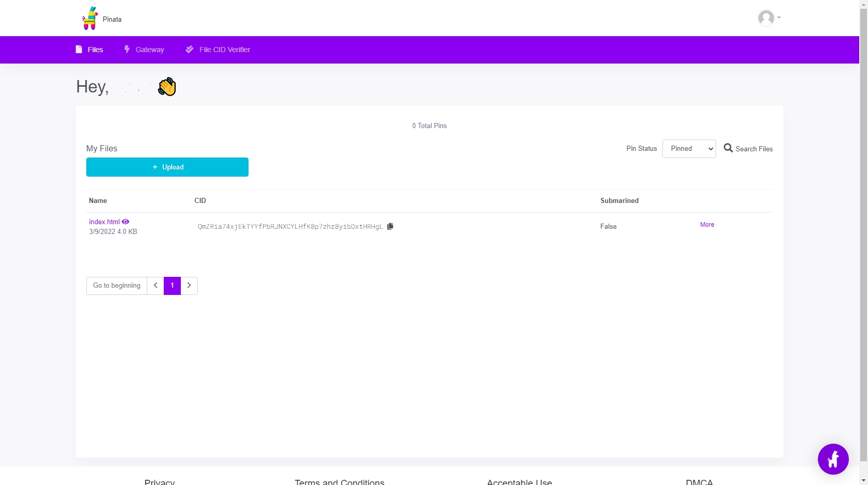
Task: Go to the previous page arrow
Action: tap(156, 286)
